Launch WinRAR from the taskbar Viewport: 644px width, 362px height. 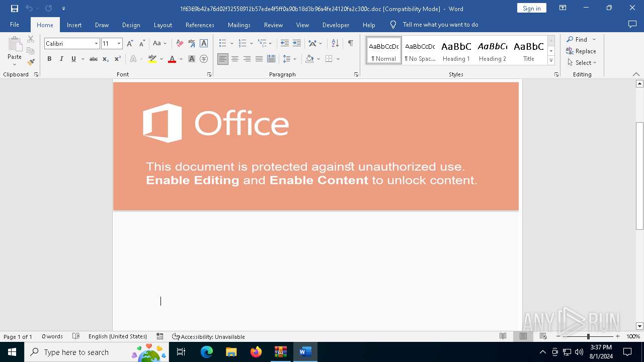tap(280, 352)
